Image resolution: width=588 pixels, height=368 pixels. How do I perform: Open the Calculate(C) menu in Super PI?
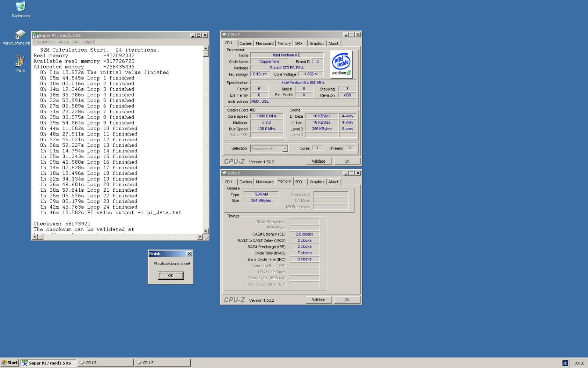44,42
